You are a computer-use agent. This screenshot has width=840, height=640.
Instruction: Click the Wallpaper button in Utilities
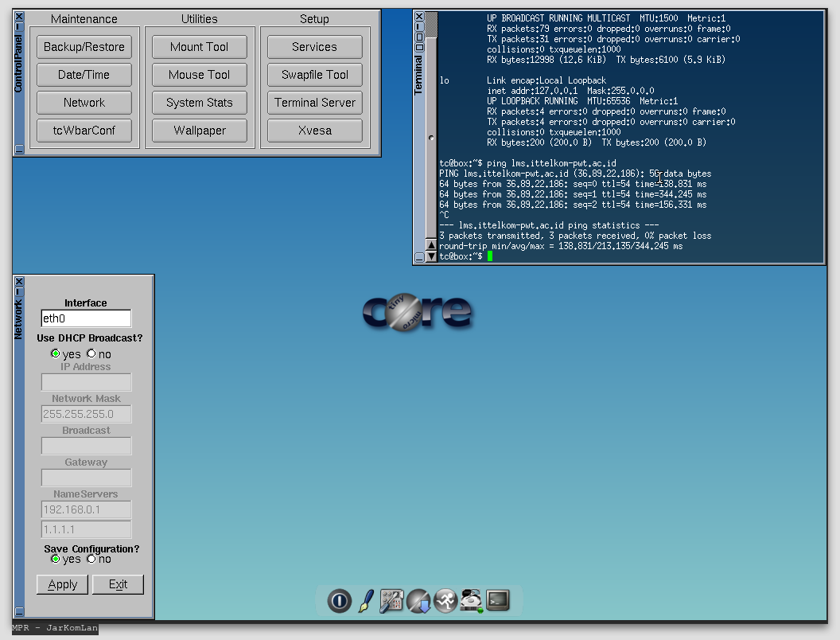tap(200, 131)
